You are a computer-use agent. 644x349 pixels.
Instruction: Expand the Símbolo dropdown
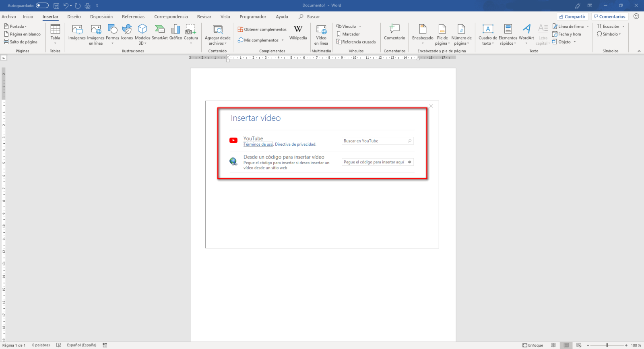tap(611, 34)
